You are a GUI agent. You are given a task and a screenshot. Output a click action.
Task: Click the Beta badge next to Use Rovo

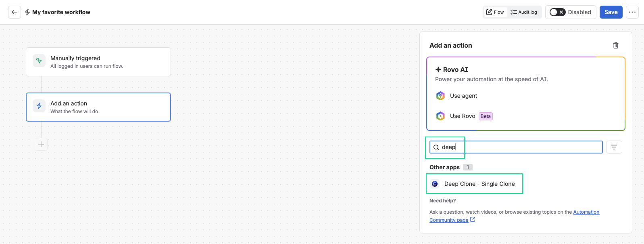tap(486, 116)
